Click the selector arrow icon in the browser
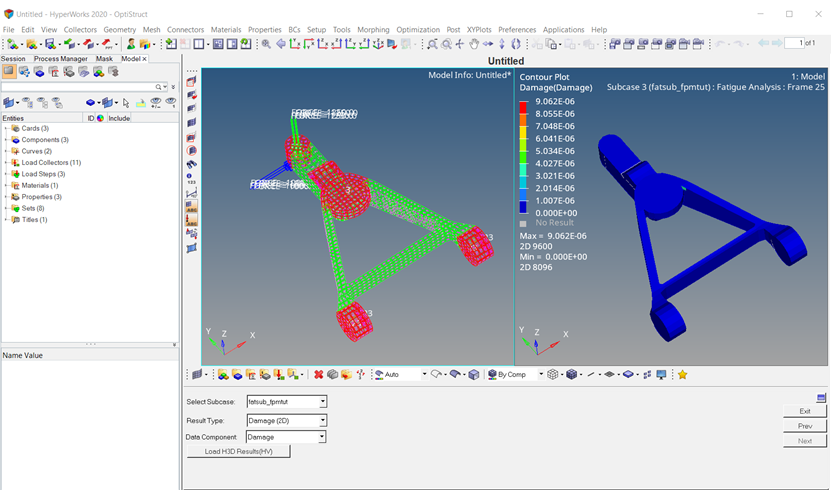 (126, 103)
